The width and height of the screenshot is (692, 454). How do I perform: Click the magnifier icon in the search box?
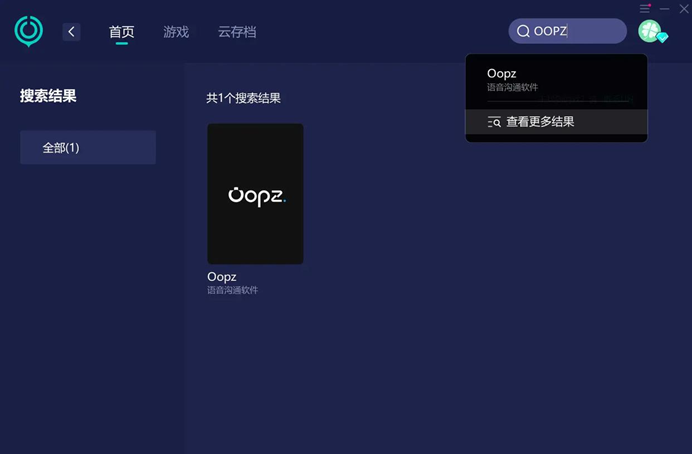pyautogui.click(x=523, y=31)
